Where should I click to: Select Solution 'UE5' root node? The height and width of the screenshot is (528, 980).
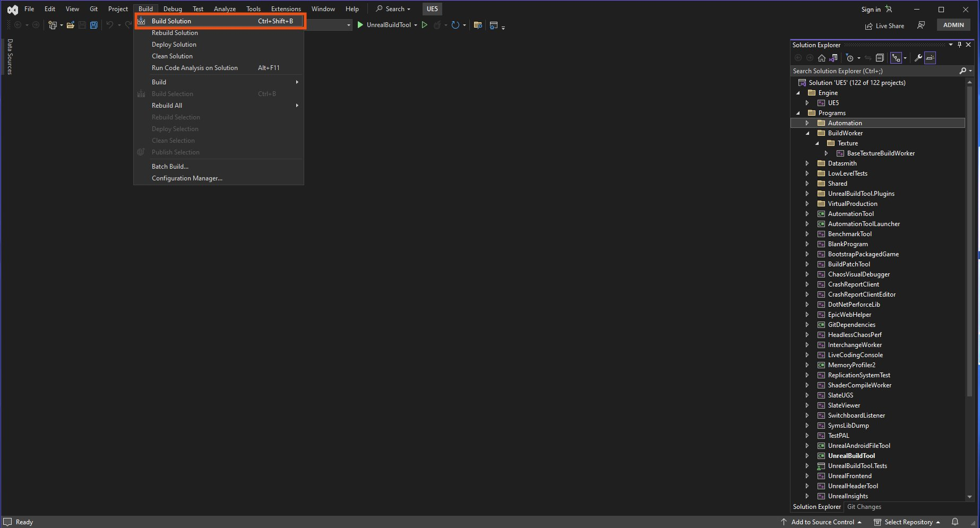[x=857, y=83]
